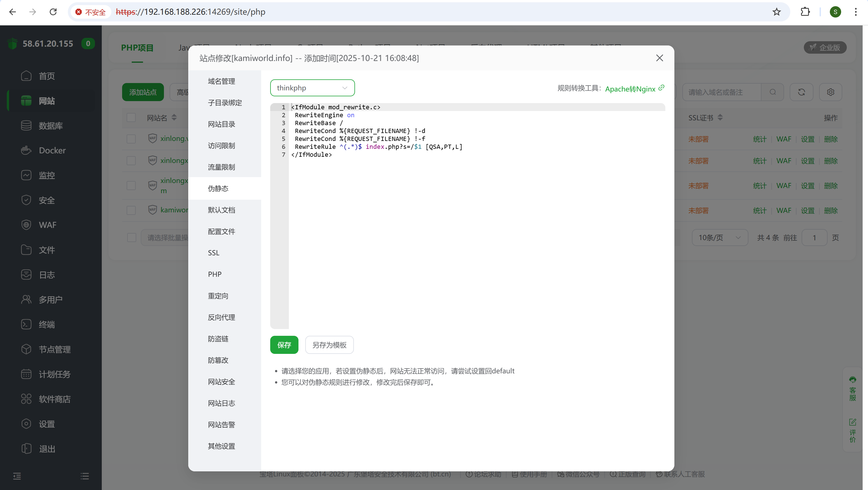Click the 客服 customer service icon
The height and width of the screenshot is (490, 868).
(852, 380)
